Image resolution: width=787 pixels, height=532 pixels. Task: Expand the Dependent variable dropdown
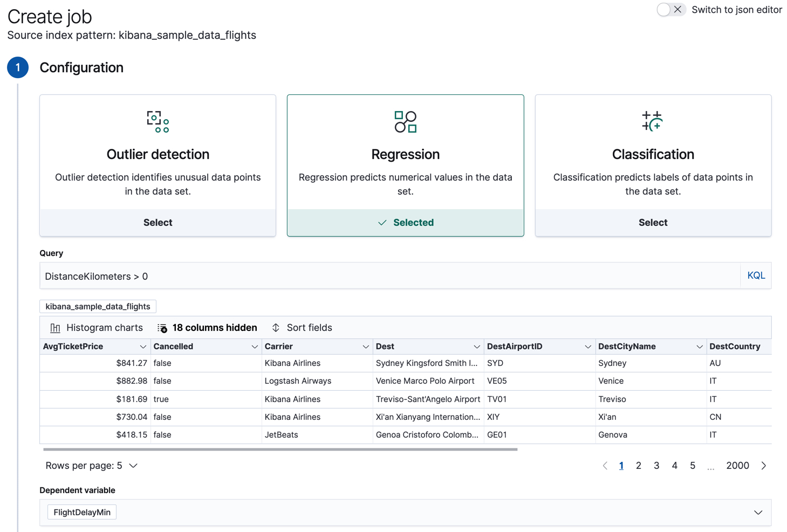pyautogui.click(x=758, y=512)
